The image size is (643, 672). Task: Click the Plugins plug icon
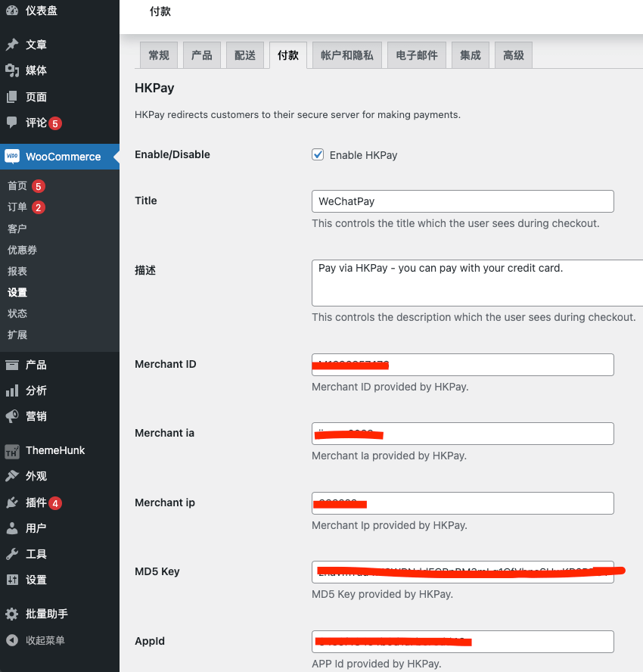[12, 502]
